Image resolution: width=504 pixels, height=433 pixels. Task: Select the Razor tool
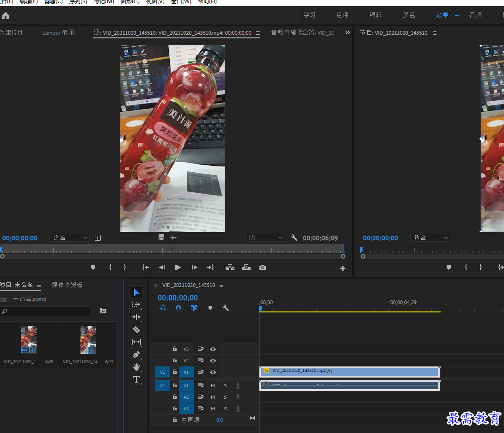tap(136, 329)
